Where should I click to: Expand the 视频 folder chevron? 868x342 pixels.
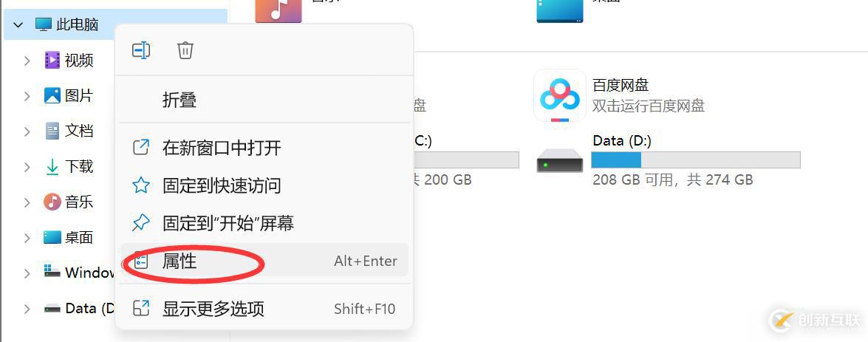coord(27,60)
